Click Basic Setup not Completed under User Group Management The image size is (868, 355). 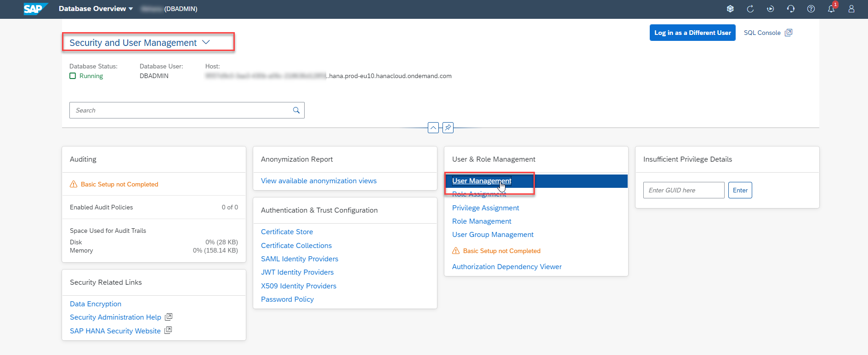502,251
